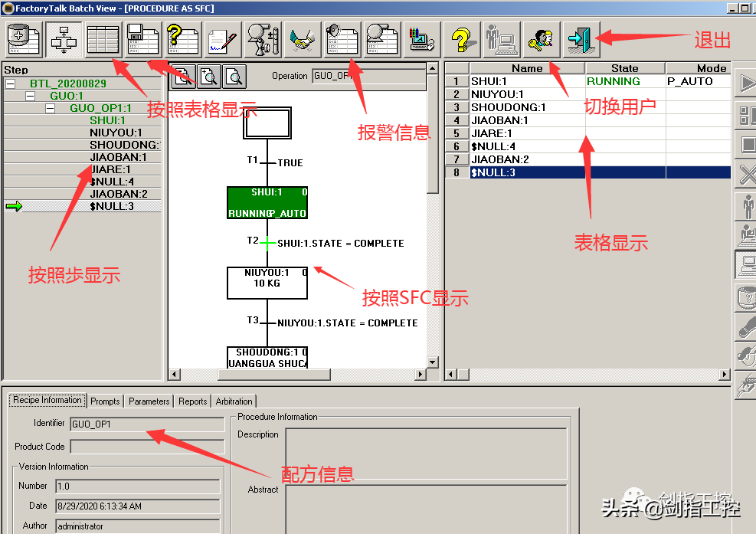Image resolution: width=756 pixels, height=534 pixels.
Task: Switch to the Prompts tab
Action: tap(105, 401)
